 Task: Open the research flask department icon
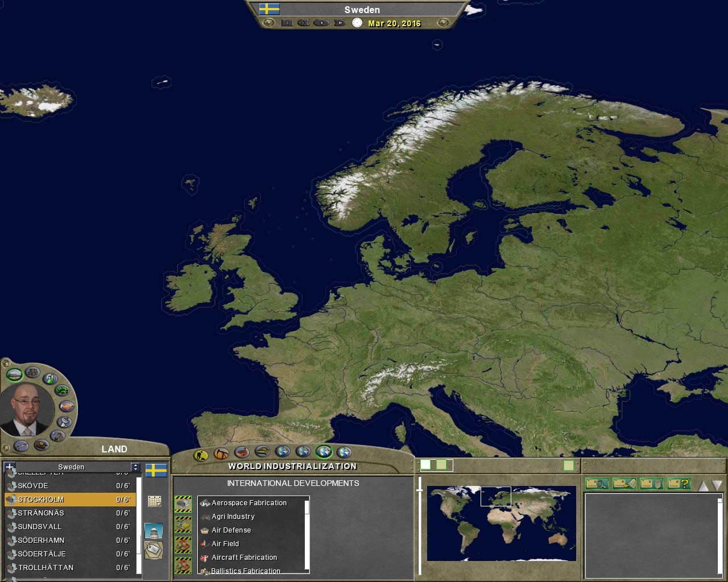[x=50, y=378]
